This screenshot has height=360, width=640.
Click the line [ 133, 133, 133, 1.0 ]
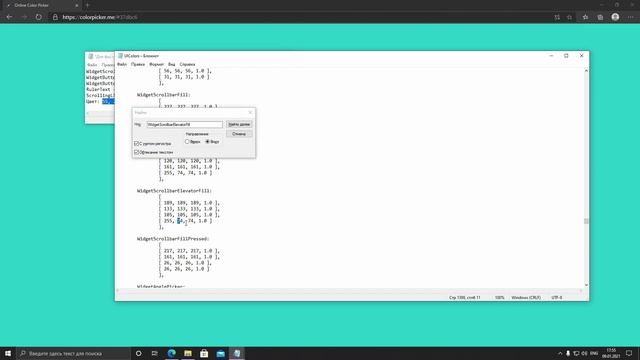[x=189, y=209]
